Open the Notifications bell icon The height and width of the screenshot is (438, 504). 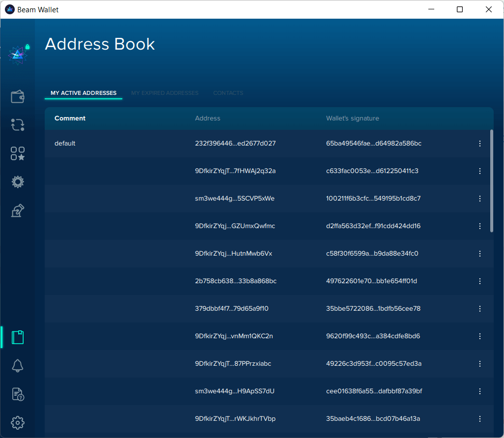[x=18, y=365]
